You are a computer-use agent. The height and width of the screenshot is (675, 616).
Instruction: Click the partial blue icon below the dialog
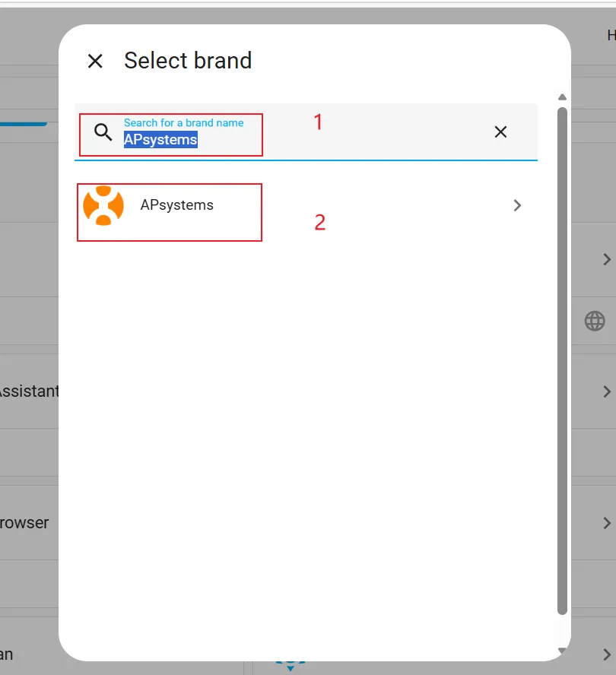[290, 665]
